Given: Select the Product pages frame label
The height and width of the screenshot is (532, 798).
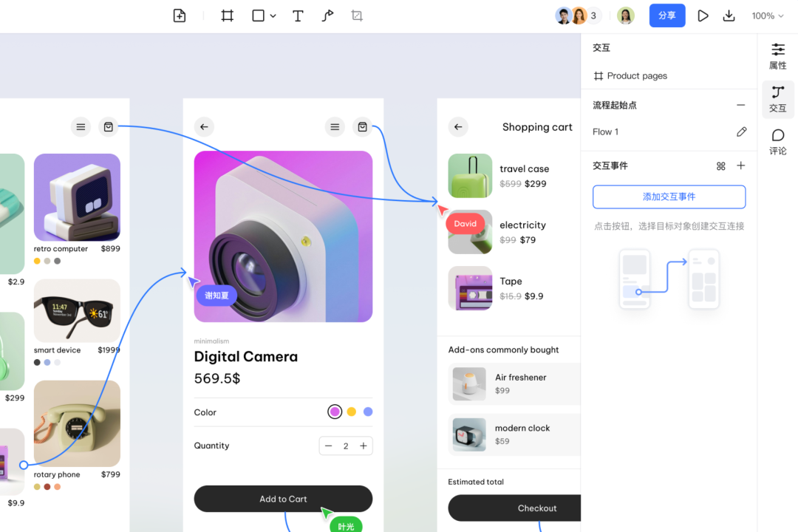Looking at the screenshot, I should click(630, 76).
